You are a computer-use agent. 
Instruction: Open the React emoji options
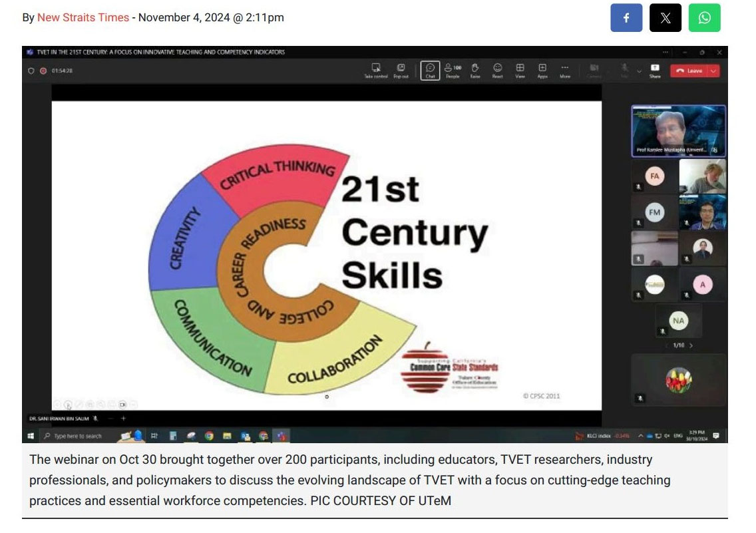pyautogui.click(x=497, y=70)
